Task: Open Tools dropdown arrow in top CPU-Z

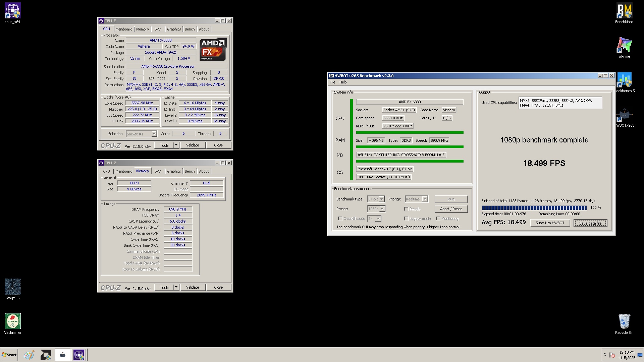Action: point(176,145)
